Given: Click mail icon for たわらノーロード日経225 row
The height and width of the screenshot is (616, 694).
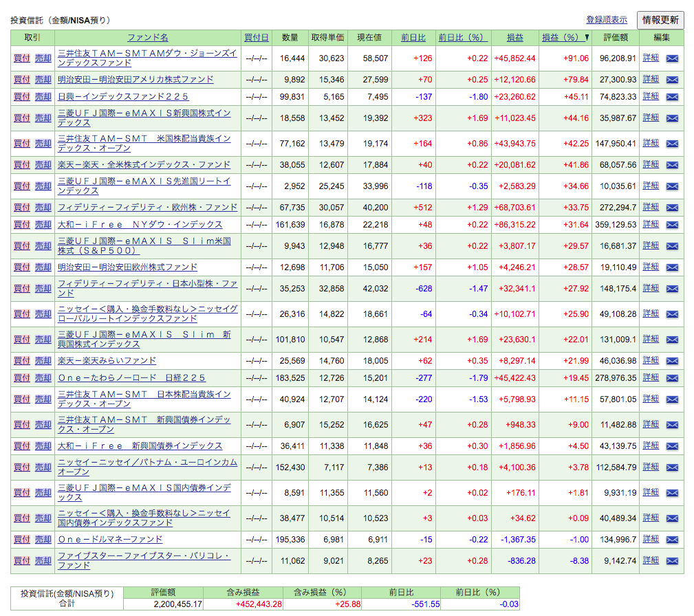Looking at the screenshot, I should coord(672,378).
